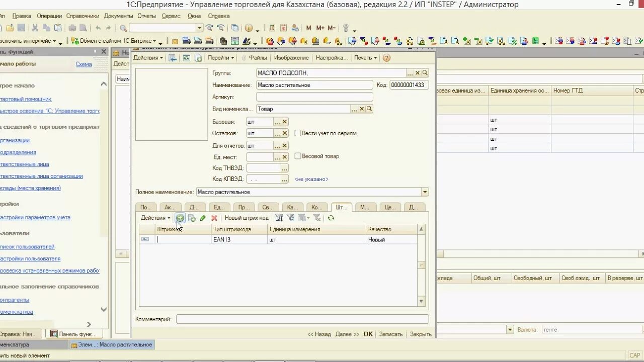The image size is (644, 362).
Task: Clear the filter icon in barcode toolbar
Action: pos(316,218)
